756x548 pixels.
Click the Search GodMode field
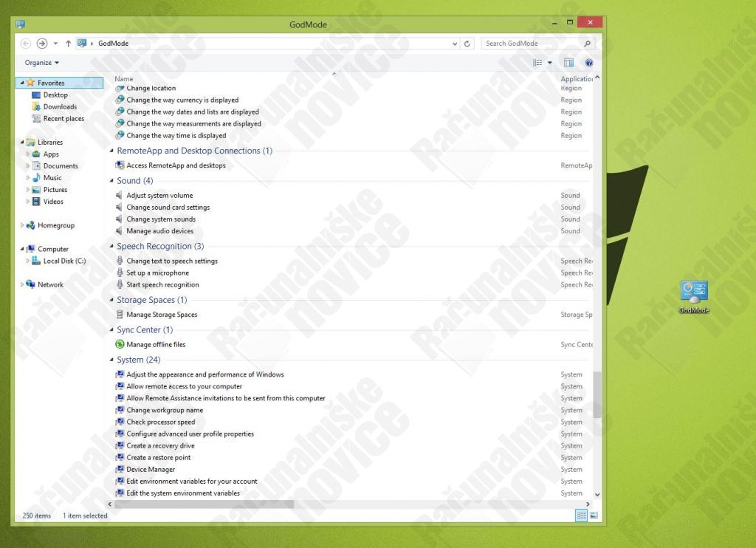tap(537, 44)
